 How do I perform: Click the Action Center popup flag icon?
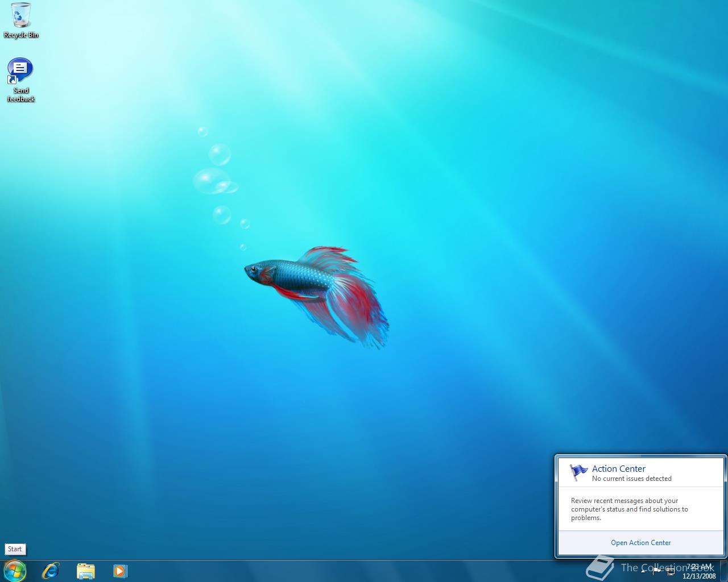[x=578, y=472]
